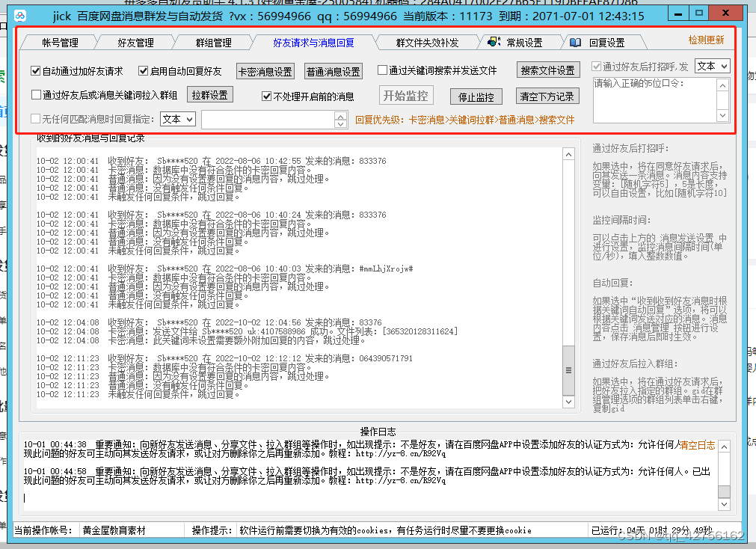Click the 检测更新 link
The image size is (756, 549).
click(x=706, y=40)
